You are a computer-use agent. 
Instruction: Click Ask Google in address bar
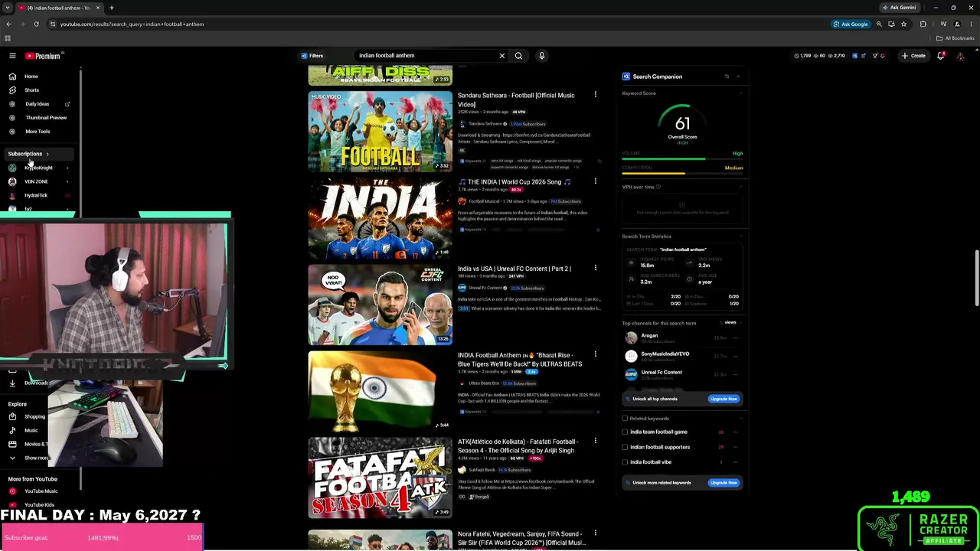click(x=851, y=24)
